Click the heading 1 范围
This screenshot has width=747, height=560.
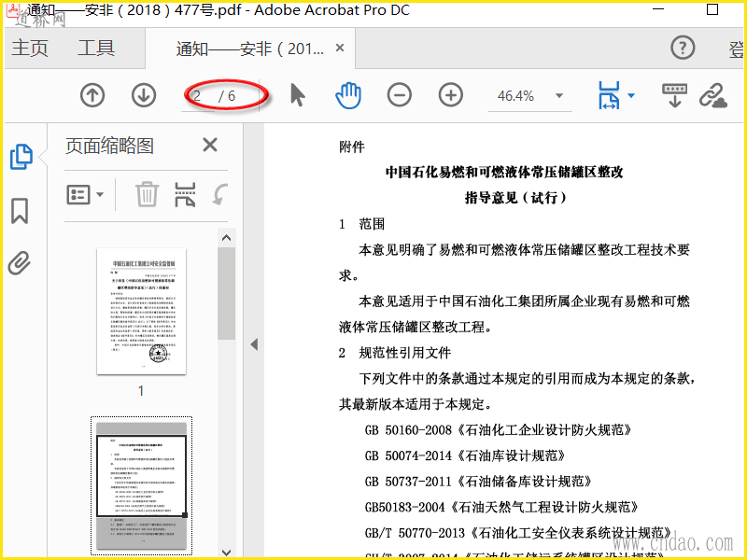(x=361, y=224)
